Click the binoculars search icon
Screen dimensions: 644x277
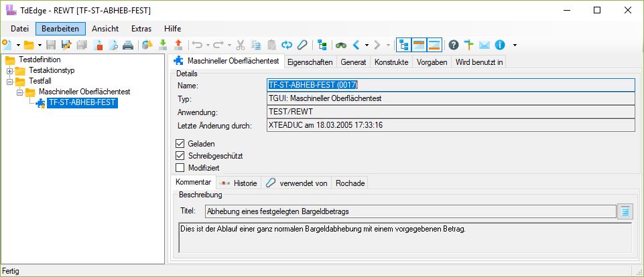(x=341, y=45)
